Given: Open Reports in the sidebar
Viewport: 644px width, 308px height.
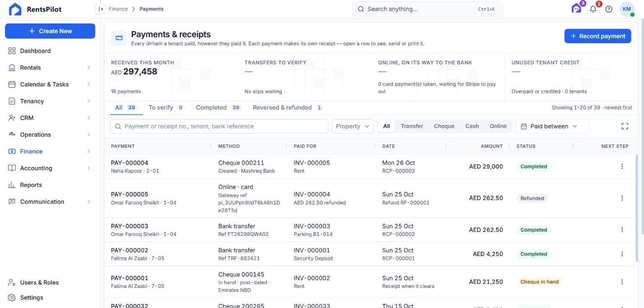Looking at the screenshot, I should click(50, 185).
